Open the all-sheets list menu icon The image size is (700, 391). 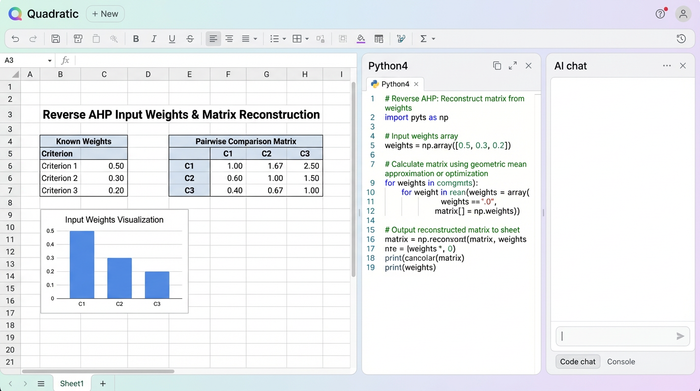[41, 383]
